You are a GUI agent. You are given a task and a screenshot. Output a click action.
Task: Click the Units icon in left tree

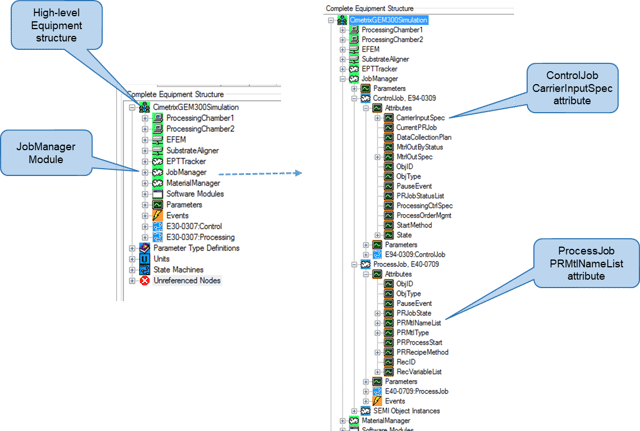[144, 259]
